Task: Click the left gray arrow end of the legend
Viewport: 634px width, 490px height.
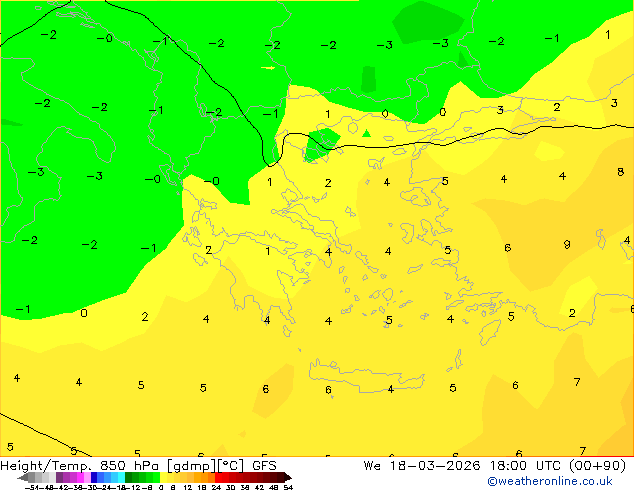Action: (x=23, y=477)
